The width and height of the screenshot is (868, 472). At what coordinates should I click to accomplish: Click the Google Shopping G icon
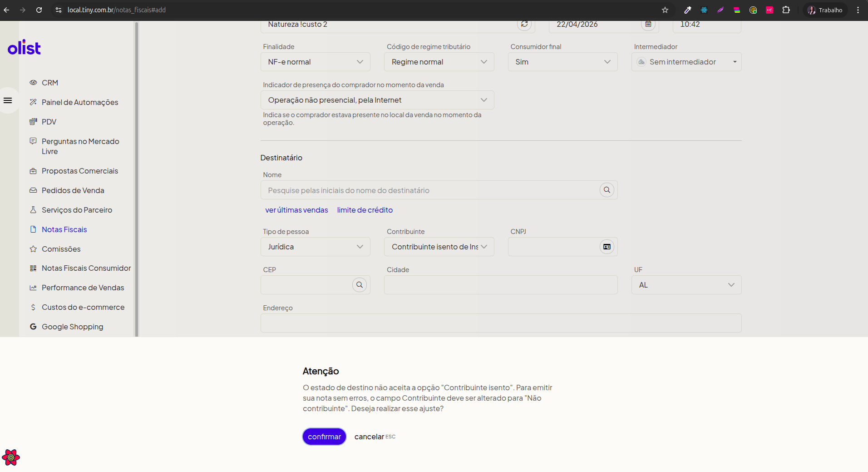point(33,327)
